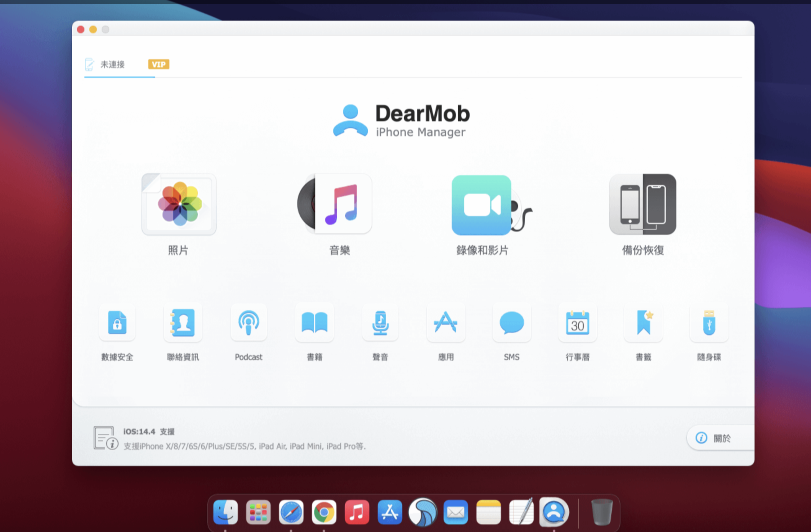This screenshot has width=811, height=532.
Task: Open Music app in the Dock
Action: (357, 512)
